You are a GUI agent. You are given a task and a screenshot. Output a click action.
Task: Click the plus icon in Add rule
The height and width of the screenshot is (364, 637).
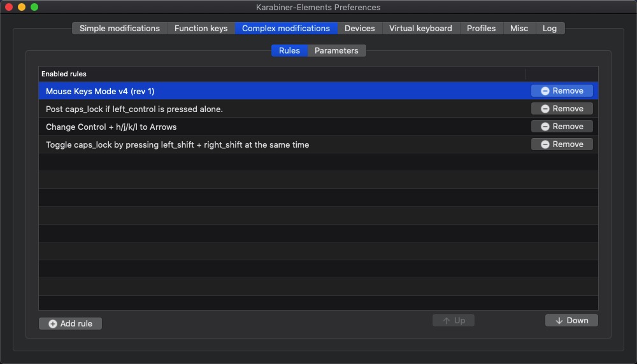(53, 324)
